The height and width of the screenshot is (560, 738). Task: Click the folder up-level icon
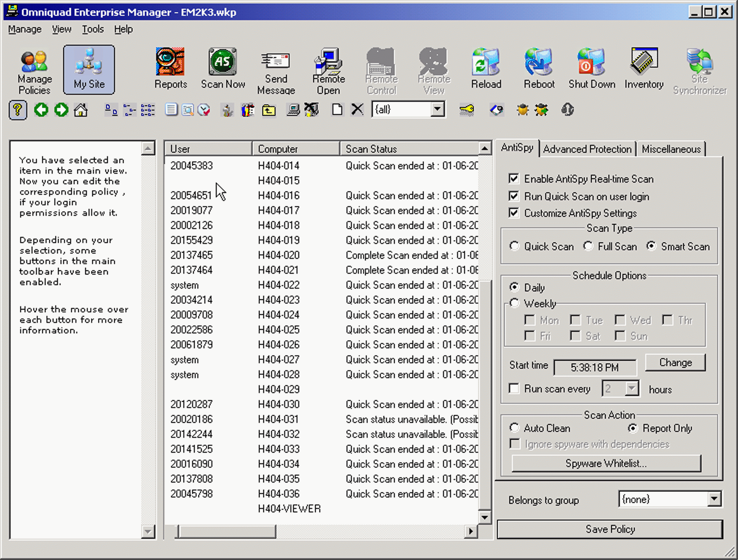(x=268, y=110)
